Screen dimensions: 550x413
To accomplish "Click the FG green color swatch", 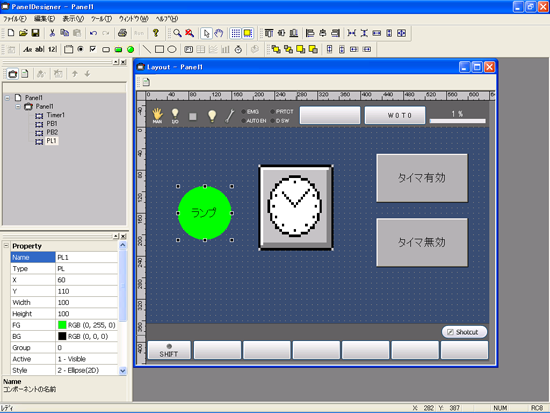I will [x=62, y=325].
